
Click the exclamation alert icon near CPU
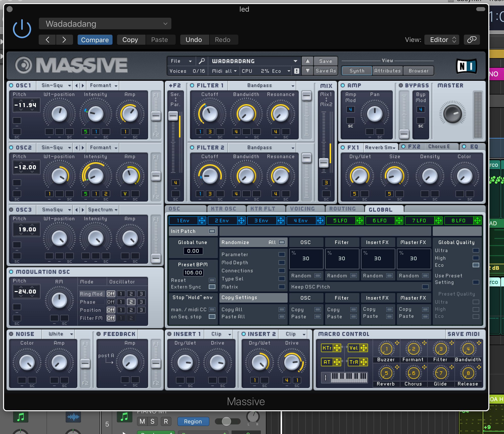[x=297, y=71]
